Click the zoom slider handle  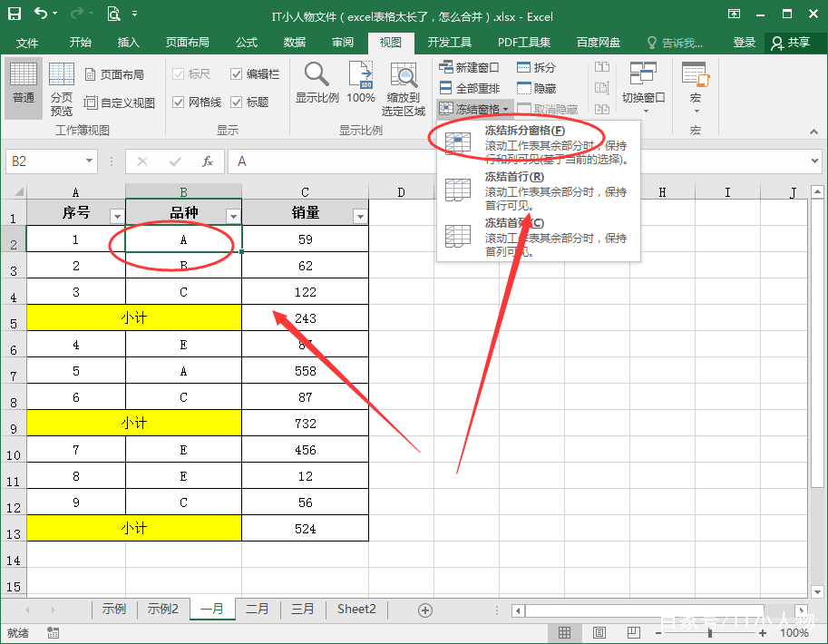point(710,633)
